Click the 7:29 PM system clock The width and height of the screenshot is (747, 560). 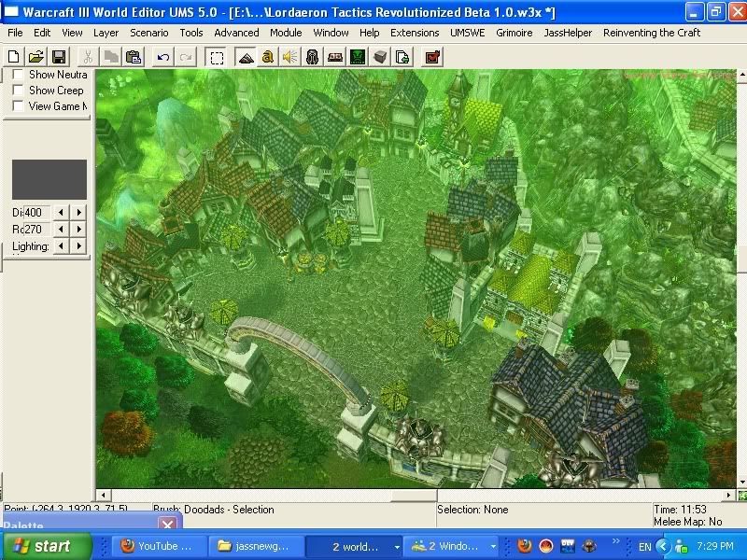pyautogui.click(x=714, y=546)
